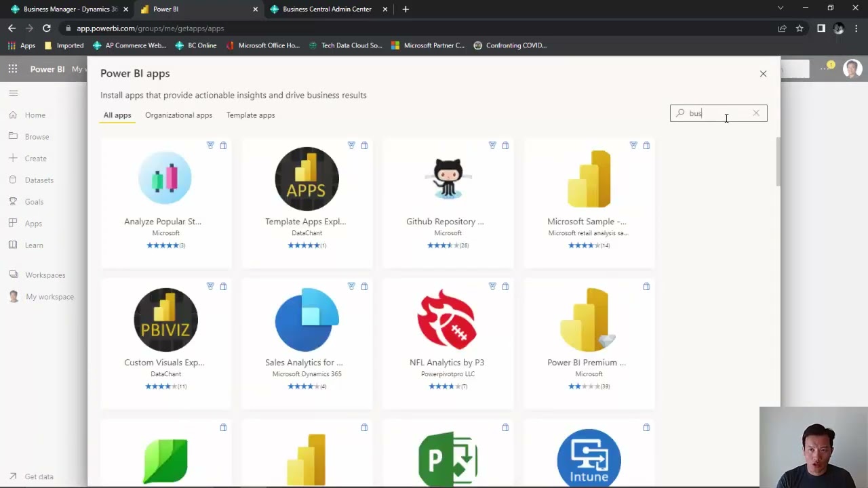Click template icon on Github Repository card
This screenshot has width=868, height=488.
tap(492, 145)
